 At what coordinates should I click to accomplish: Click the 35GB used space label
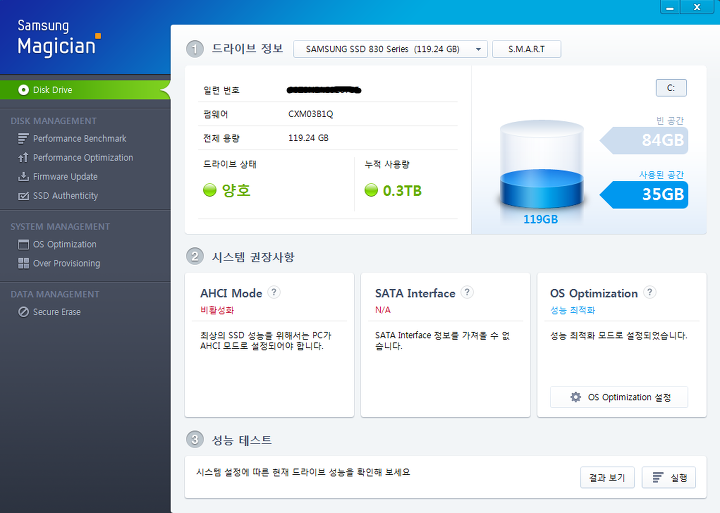pyautogui.click(x=645, y=194)
